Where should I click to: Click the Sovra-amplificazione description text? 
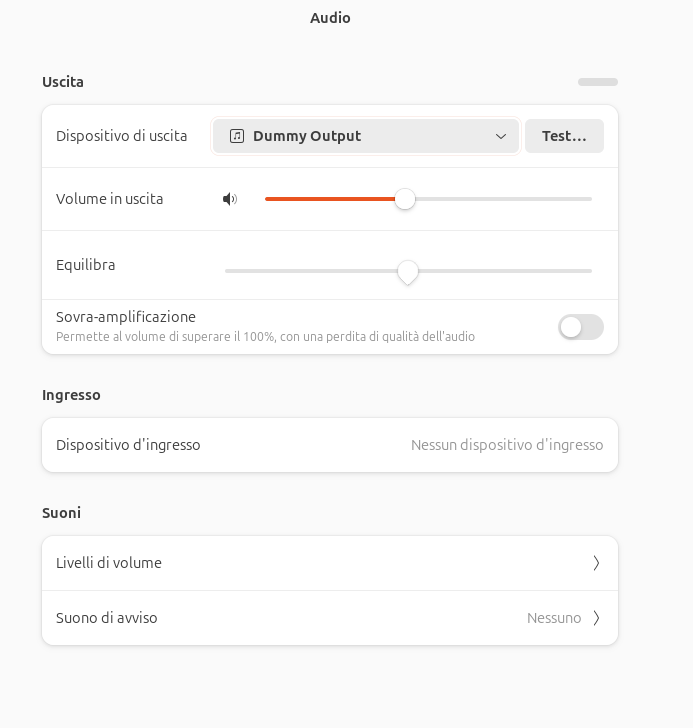coord(265,337)
